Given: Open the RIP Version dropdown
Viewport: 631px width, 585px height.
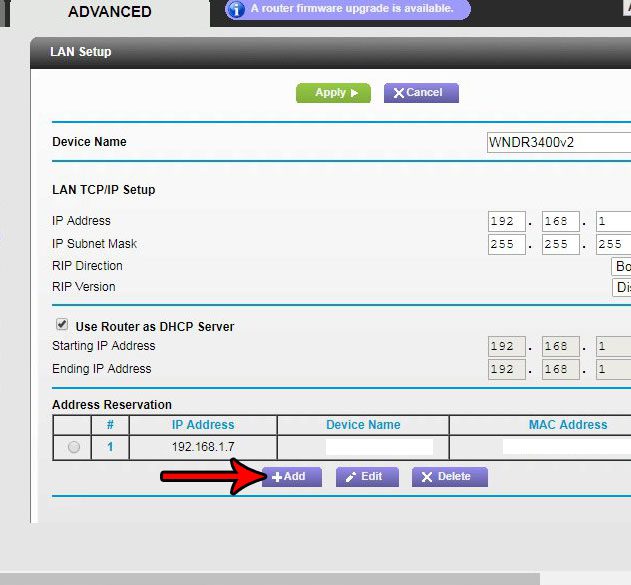Looking at the screenshot, I should pos(621,288).
